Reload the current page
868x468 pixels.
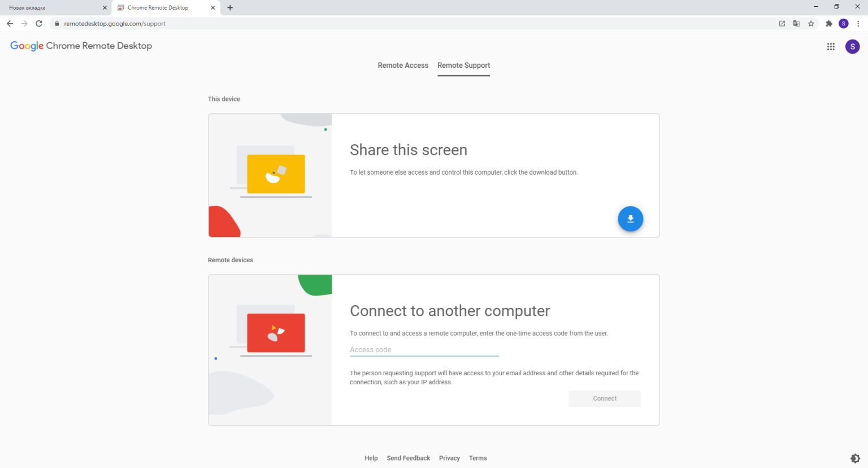click(x=39, y=24)
